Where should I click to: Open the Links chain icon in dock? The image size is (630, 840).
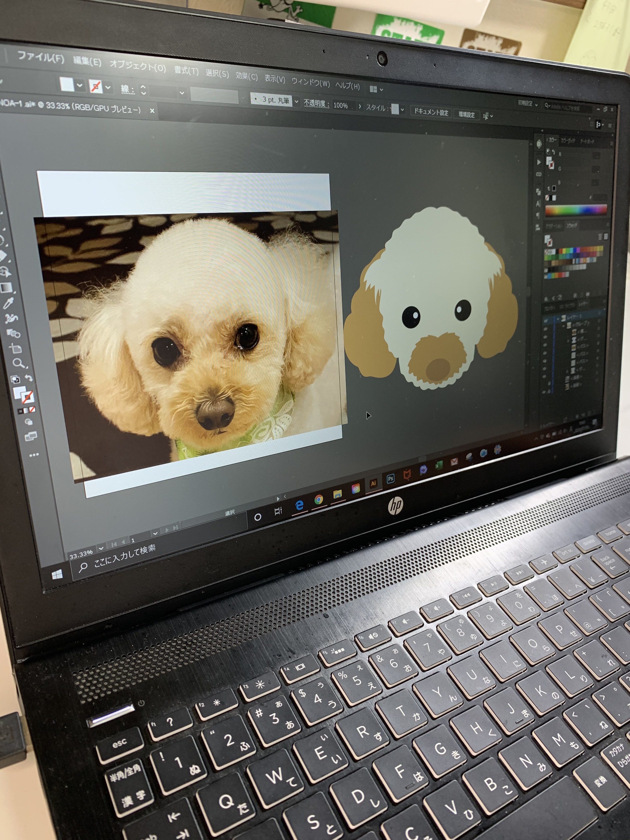click(538, 174)
